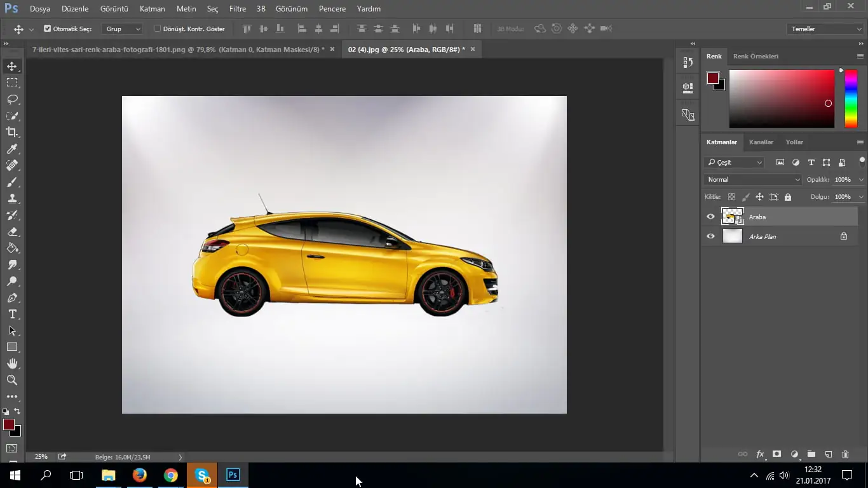868x488 pixels.
Task: Enable Dönüşt. Kontr. Göster checkbox
Action: tap(158, 29)
